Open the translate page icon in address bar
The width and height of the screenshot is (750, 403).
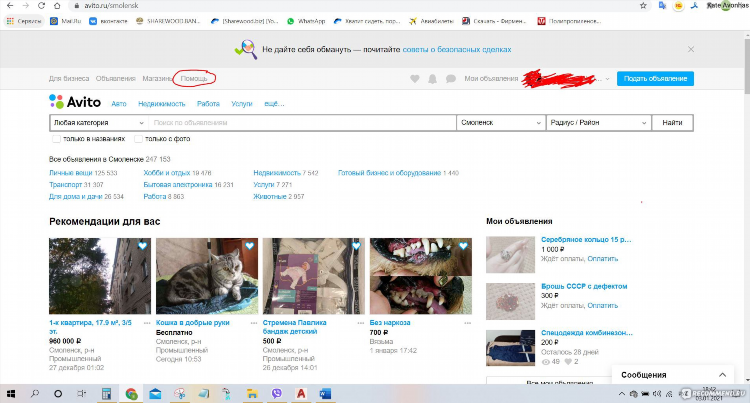coord(662,6)
